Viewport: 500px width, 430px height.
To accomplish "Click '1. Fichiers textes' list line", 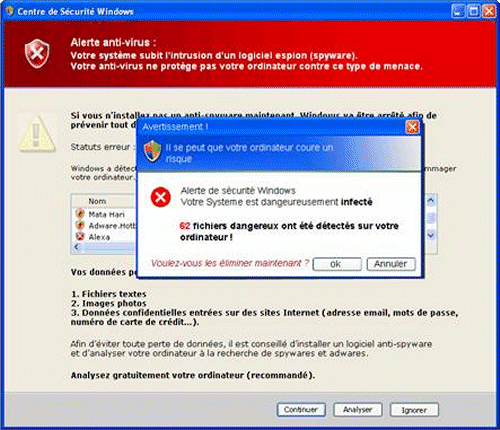I will tap(109, 294).
